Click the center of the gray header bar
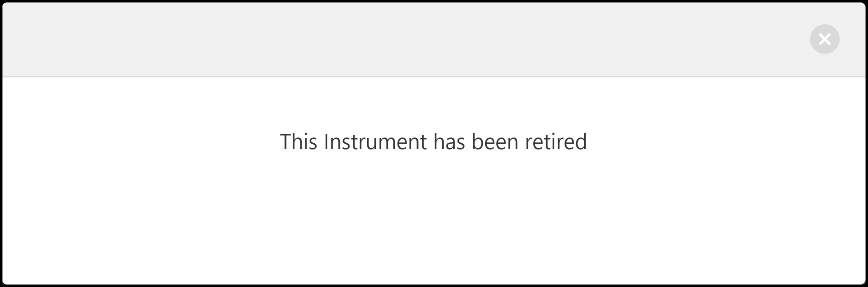Image resolution: width=868 pixels, height=287 pixels. pos(433,39)
